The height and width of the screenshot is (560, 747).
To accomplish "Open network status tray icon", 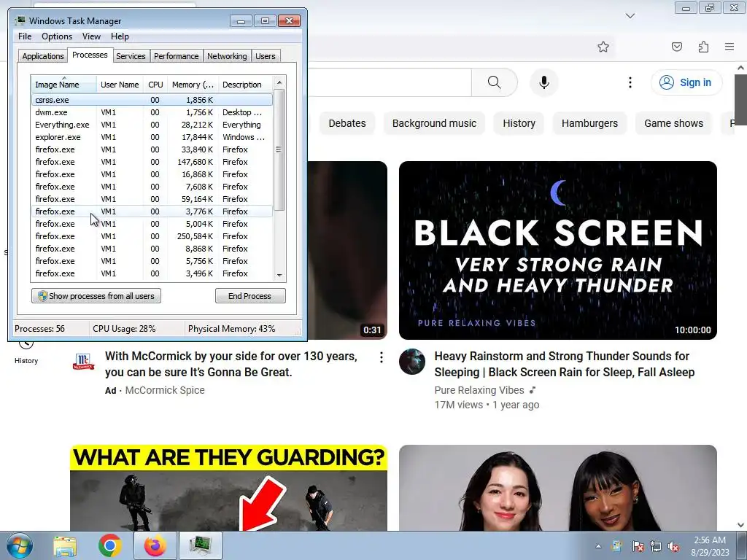I will coord(656,546).
